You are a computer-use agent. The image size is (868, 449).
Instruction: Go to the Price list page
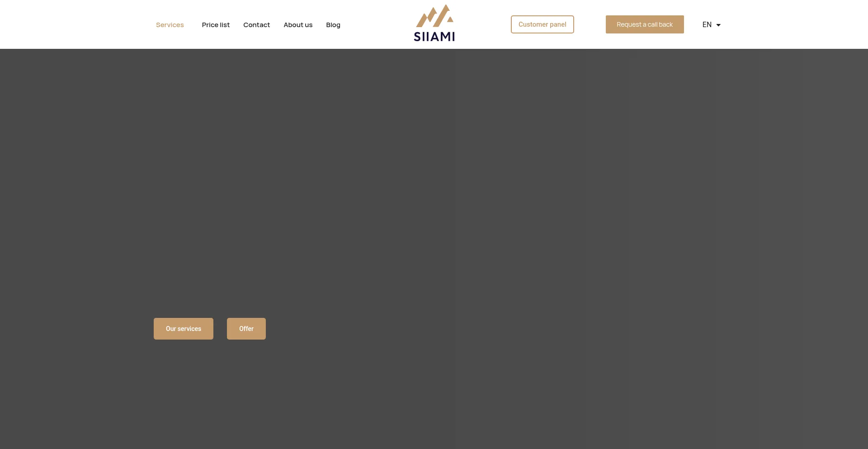[x=216, y=25]
